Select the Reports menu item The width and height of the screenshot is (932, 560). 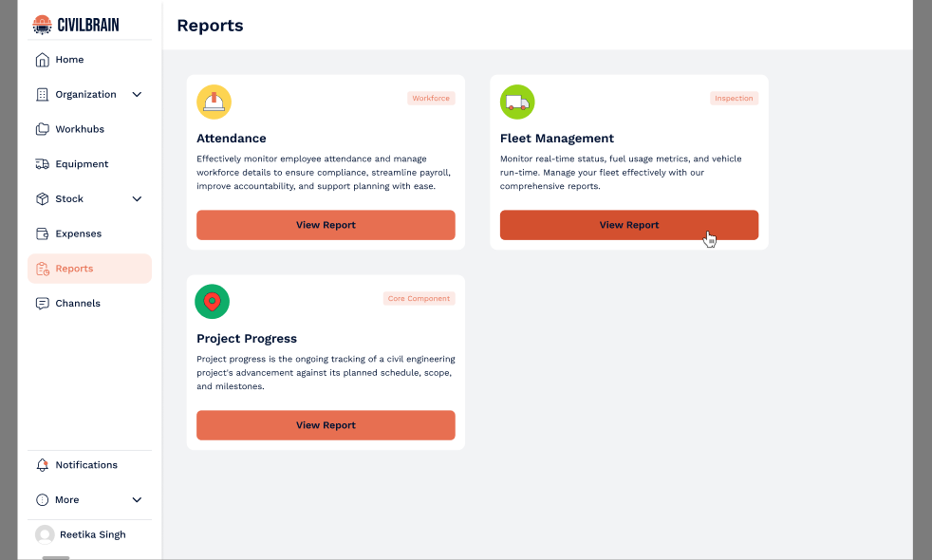(x=90, y=269)
